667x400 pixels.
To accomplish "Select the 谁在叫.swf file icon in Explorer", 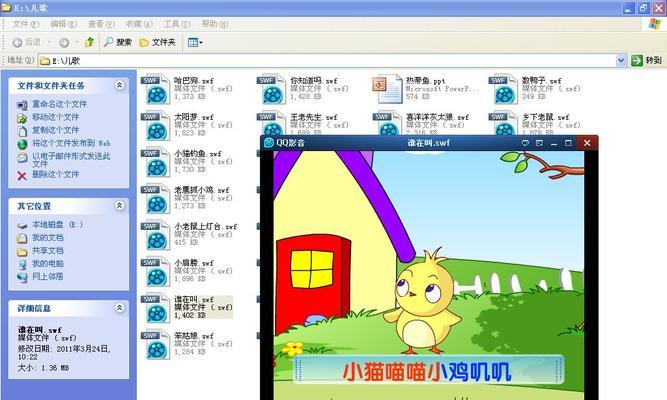I will (x=155, y=308).
